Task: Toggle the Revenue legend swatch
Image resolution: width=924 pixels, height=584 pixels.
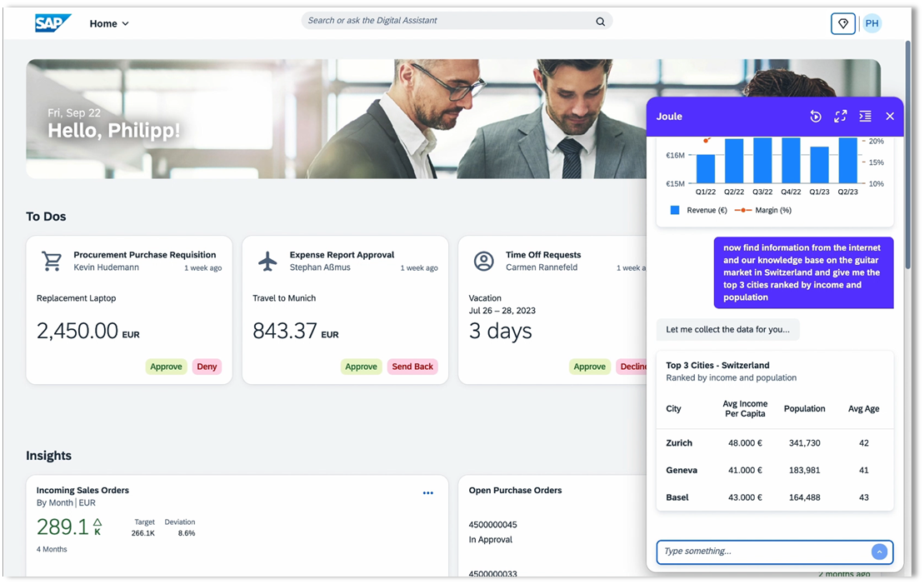Action: 675,211
